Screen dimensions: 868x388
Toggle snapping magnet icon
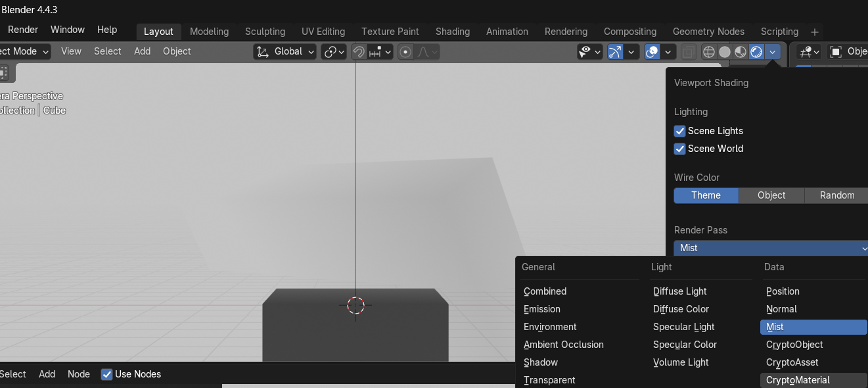pyautogui.click(x=359, y=52)
